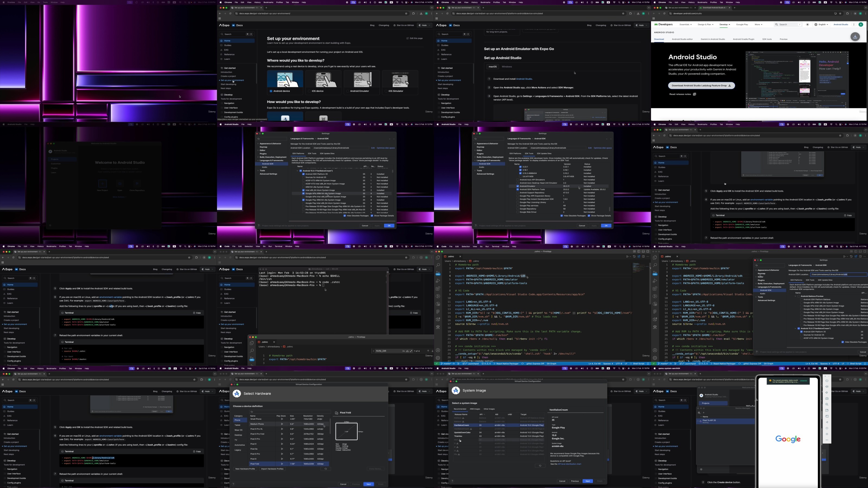Screen dimensions: 868x488
Task: Expand the Develop dropdown on Android Developers
Action: click(x=725, y=25)
